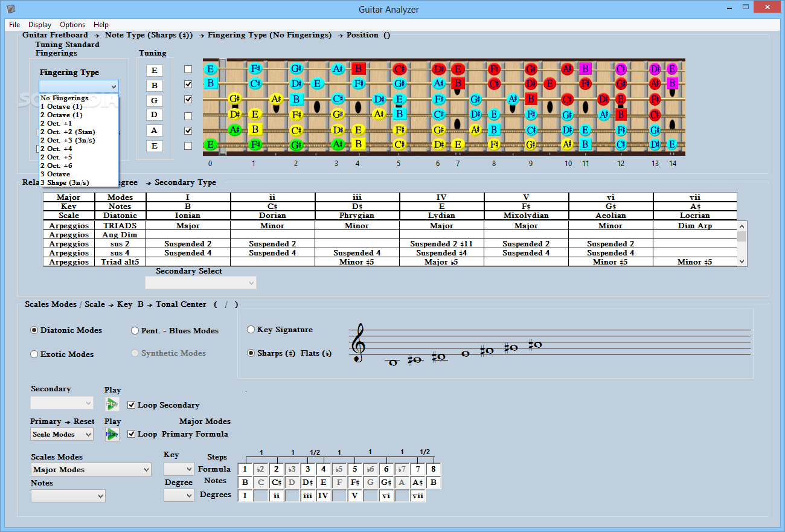This screenshot has width=785, height=532.
Task: Click the Secondary Play icon
Action: tap(112, 403)
